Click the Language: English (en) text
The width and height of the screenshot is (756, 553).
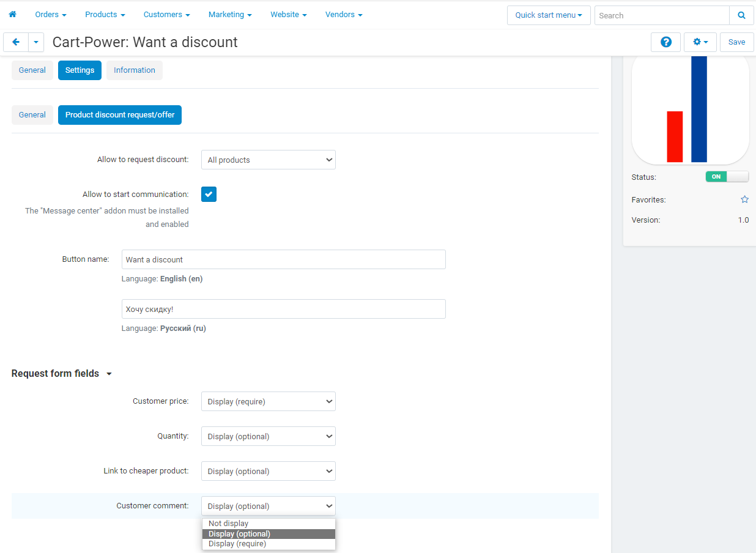(x=162, y=279)
